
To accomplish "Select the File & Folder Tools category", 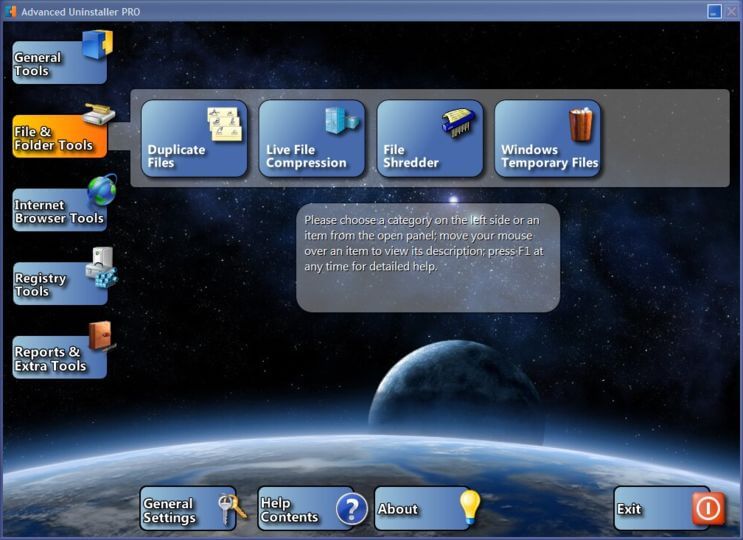I will (60, 136).
